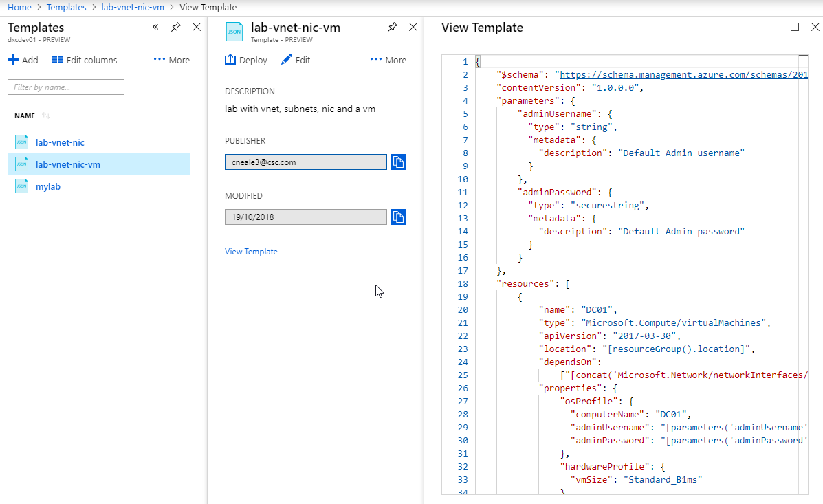Screen dimensions: 823x504
Task: Click the Add plus button
Action: coord(23,60)
